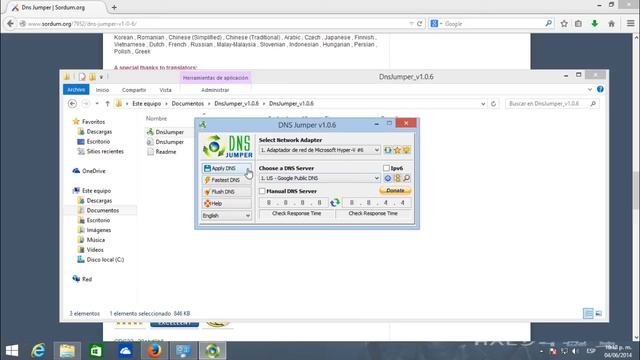The height and width of the screenshot is (360, 640).
Task: Click the Flush DNS button
Action: 227,192
